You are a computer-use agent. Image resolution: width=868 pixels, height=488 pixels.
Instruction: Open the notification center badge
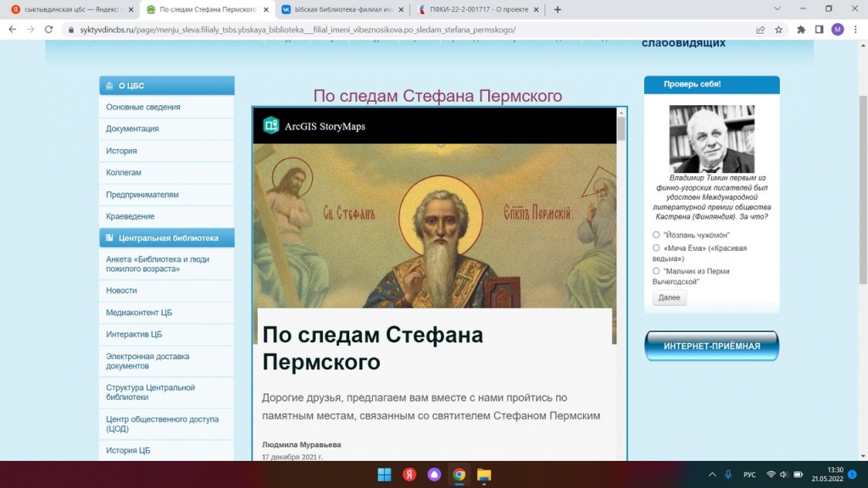tap(853, 474)
